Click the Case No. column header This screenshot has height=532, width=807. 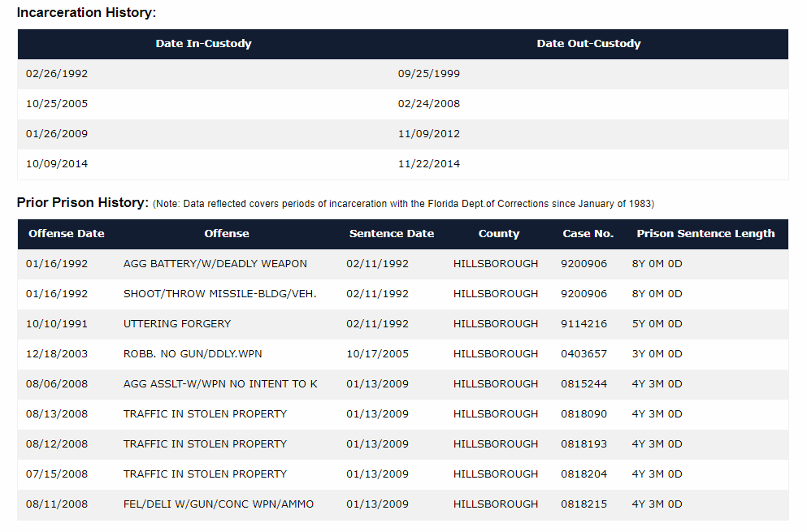click(x=588, y=234)
